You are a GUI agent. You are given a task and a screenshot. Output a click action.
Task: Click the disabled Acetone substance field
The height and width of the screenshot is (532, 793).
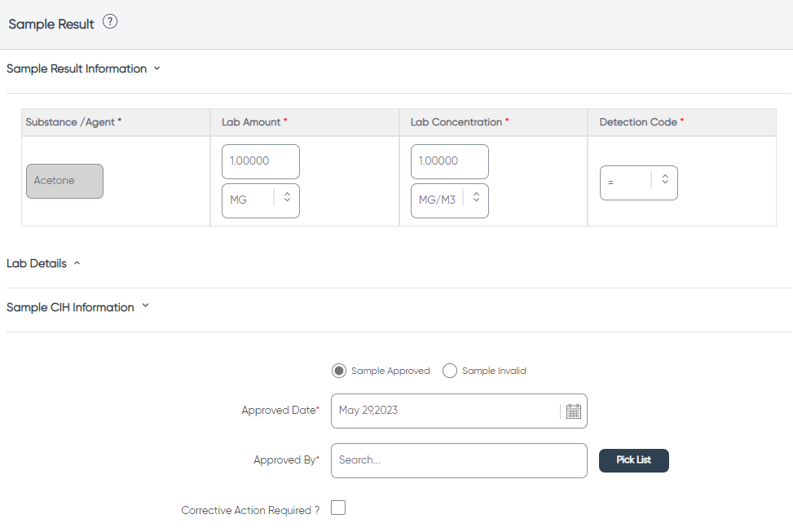click(x=64, y=181)
